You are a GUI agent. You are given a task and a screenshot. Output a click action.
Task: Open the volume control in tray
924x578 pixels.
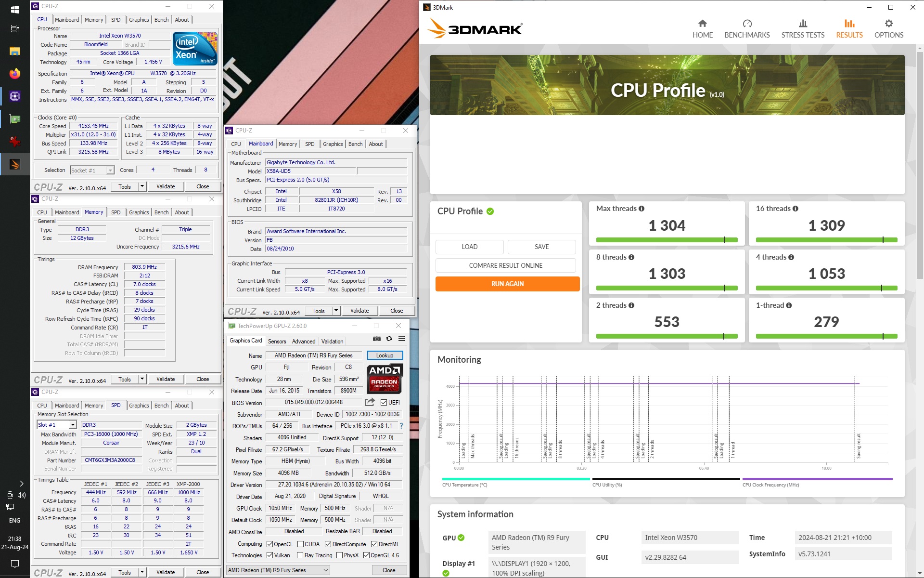[x=22, y=495]
